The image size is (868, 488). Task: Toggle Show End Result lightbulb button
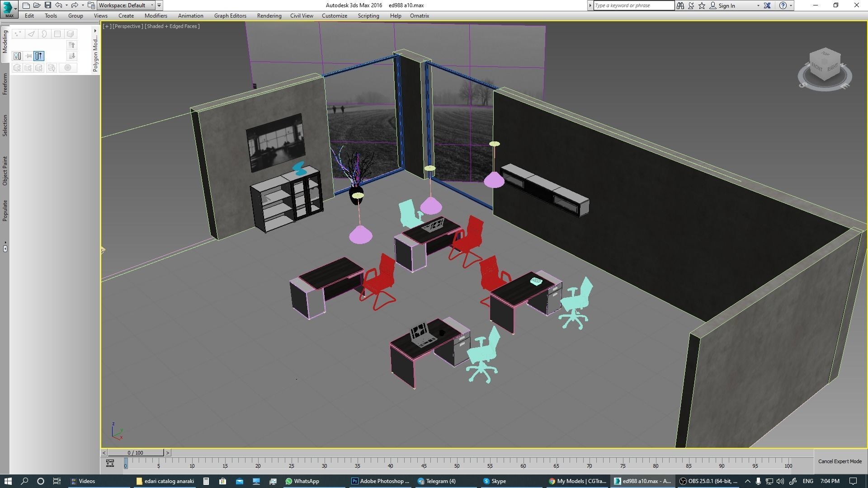17,56
